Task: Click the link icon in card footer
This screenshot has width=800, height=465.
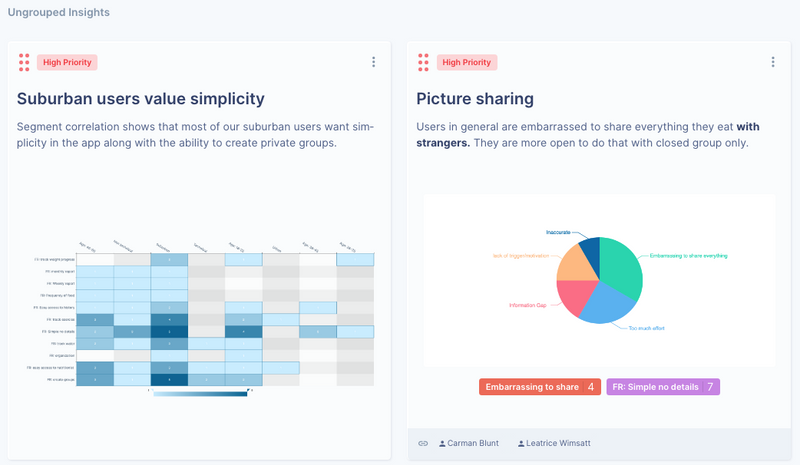Action: pos(423,444)
